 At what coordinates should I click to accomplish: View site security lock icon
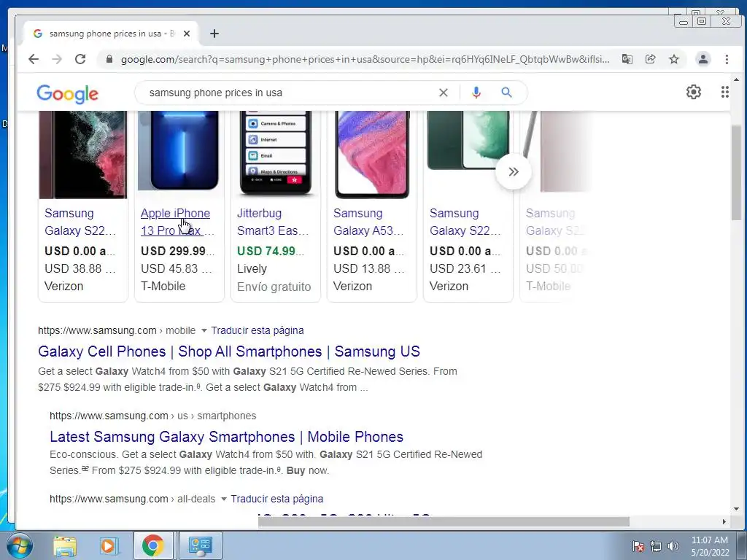tap(109, 59)
